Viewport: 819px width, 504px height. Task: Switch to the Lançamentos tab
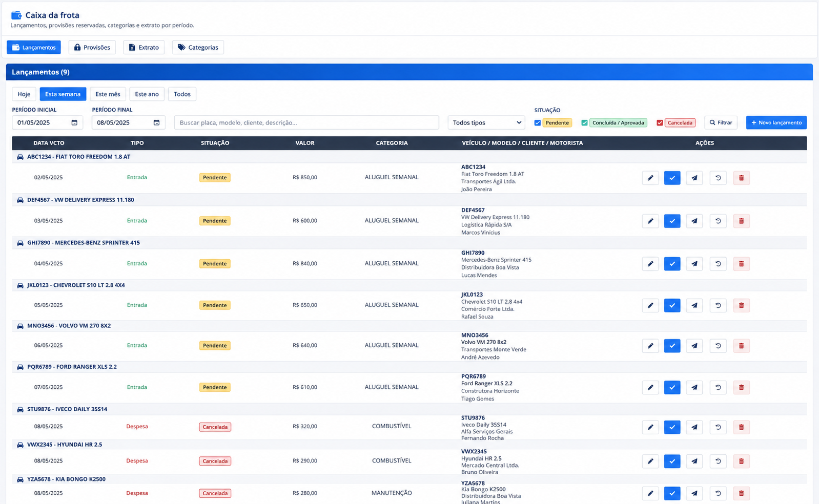[x=34, y=47]
